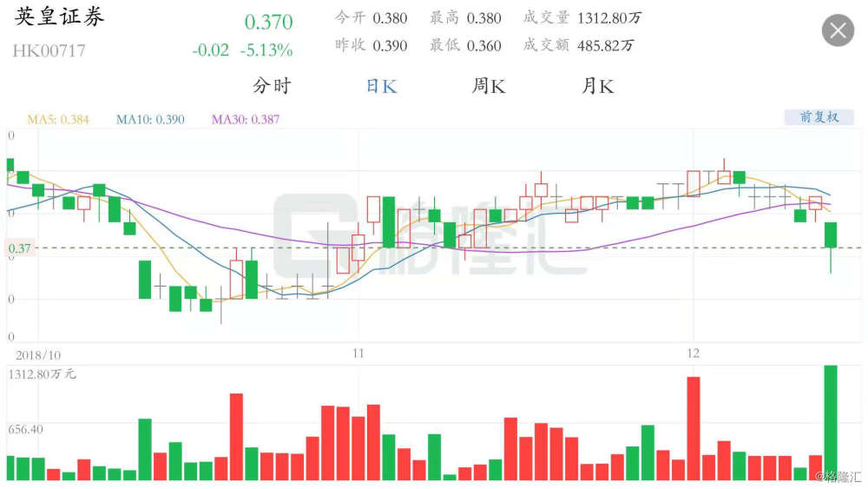The width and height of the screenshot is (868, 489).
Task: Select the 日K chart tab
Action: click(x=381, y=86)
